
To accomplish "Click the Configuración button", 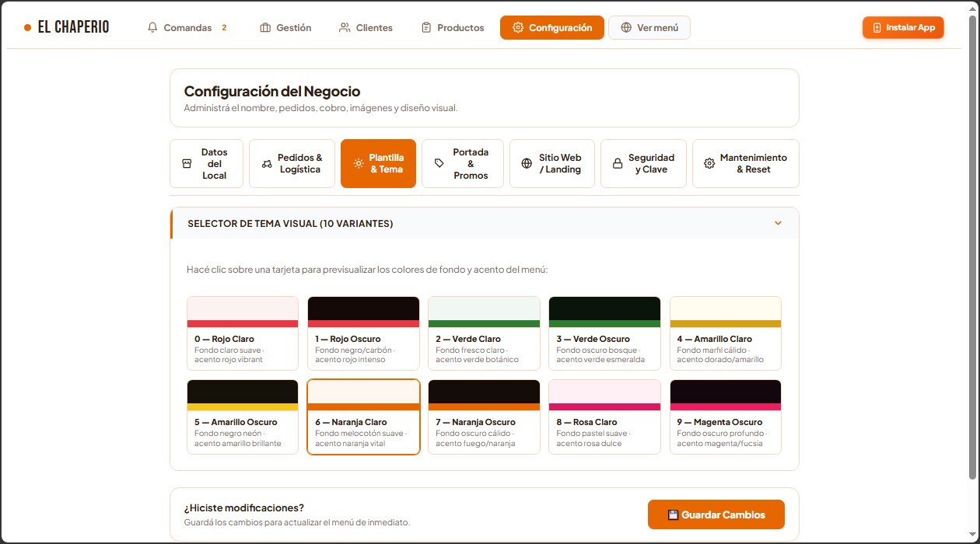I will point(552,27).
